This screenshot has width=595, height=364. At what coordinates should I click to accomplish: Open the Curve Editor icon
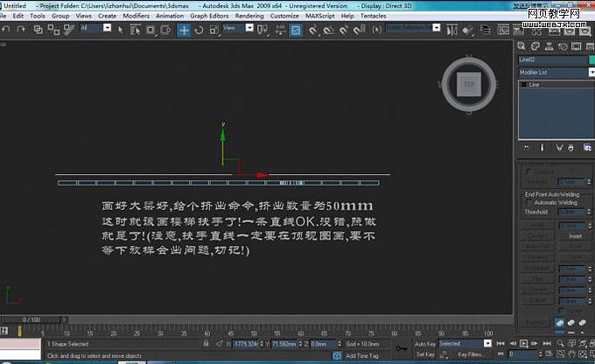pos(503,30)
